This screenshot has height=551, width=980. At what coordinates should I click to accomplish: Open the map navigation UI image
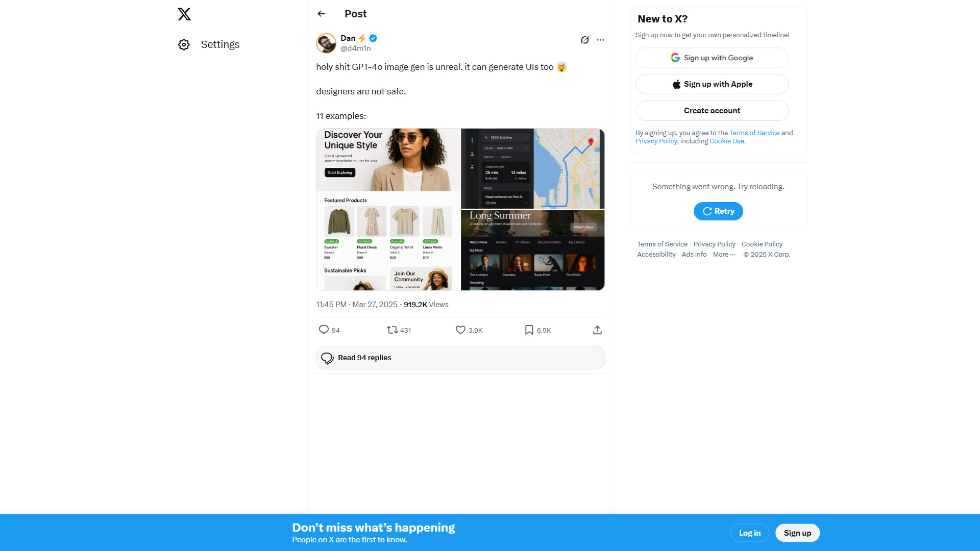coord(533,168)
